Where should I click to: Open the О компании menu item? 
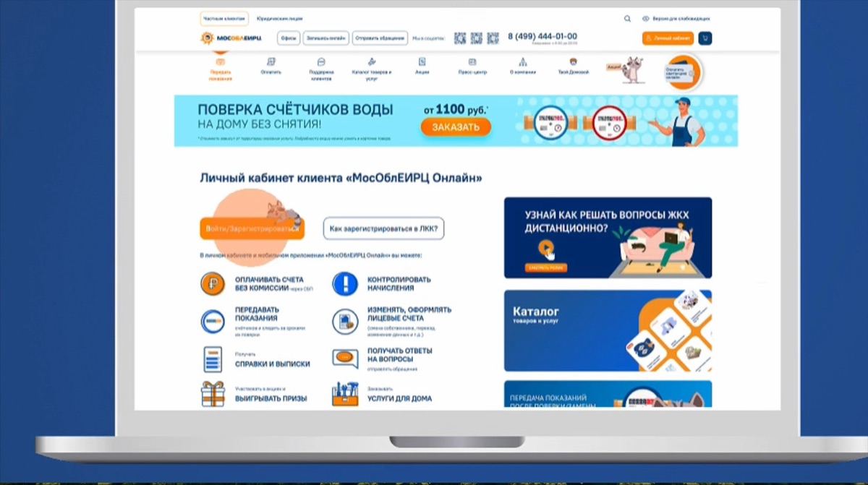coord(522,66)
